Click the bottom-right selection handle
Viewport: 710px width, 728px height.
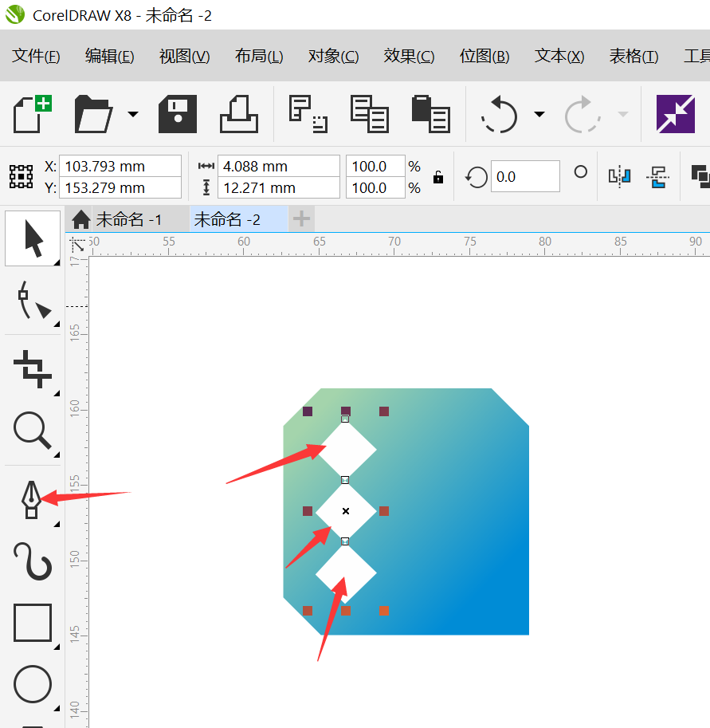pyautogui.click(x=384, y=611)
